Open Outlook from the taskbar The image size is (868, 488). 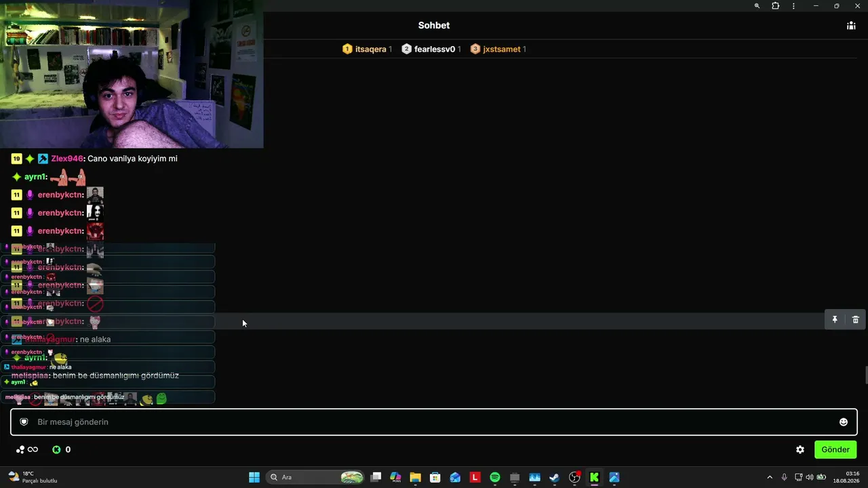(455, 477)
